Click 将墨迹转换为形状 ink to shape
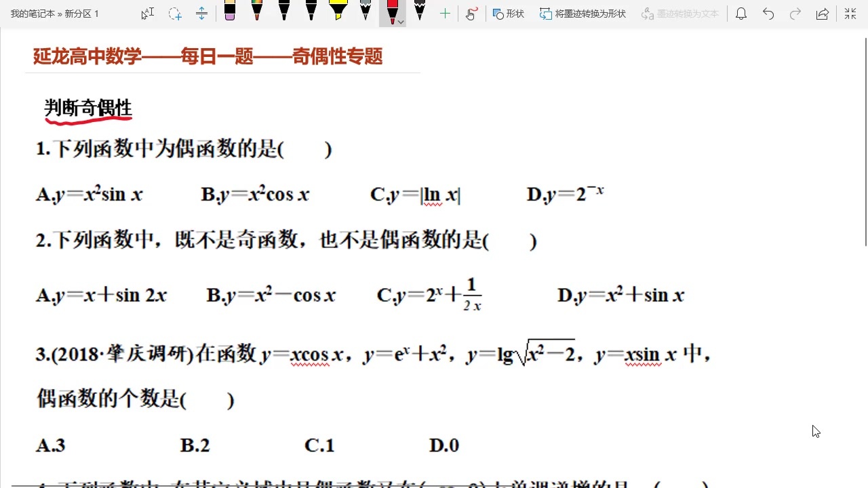The image size is (868, 488). [x=583, y=14]
